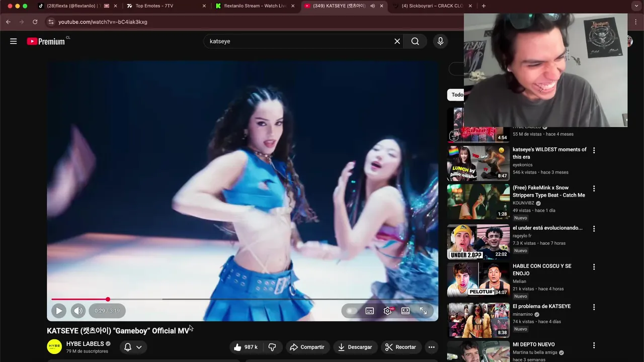Open more actions three-dot menu under video
This screenshot has width=644, height=362.
click(431, 347)
